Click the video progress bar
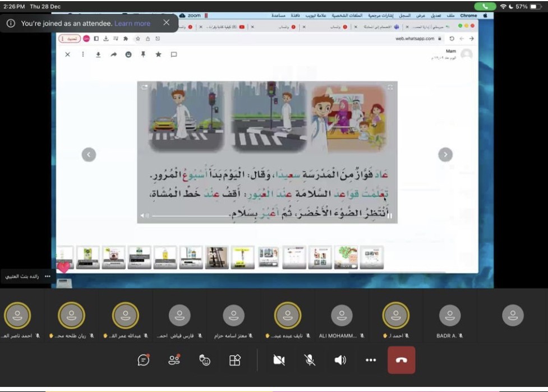Screen dimensions: 548x392 click(264, 215)
